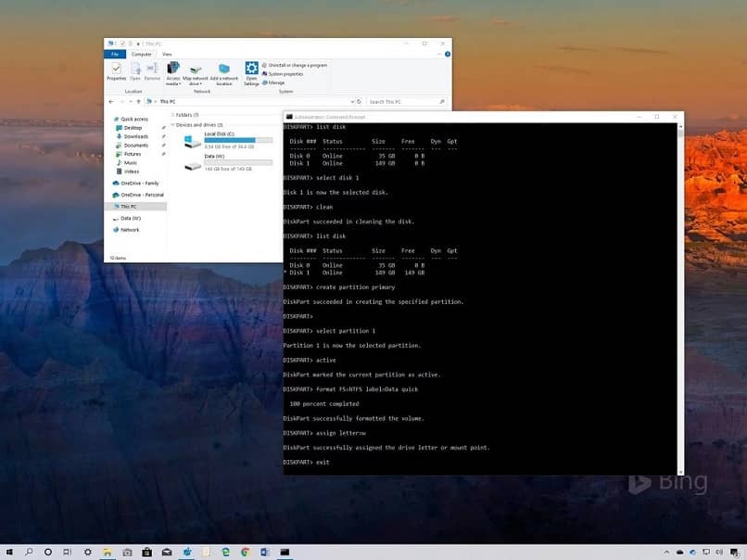Select Downloads in Quick access
747x560 pixels.
click(x=136, y=136)
